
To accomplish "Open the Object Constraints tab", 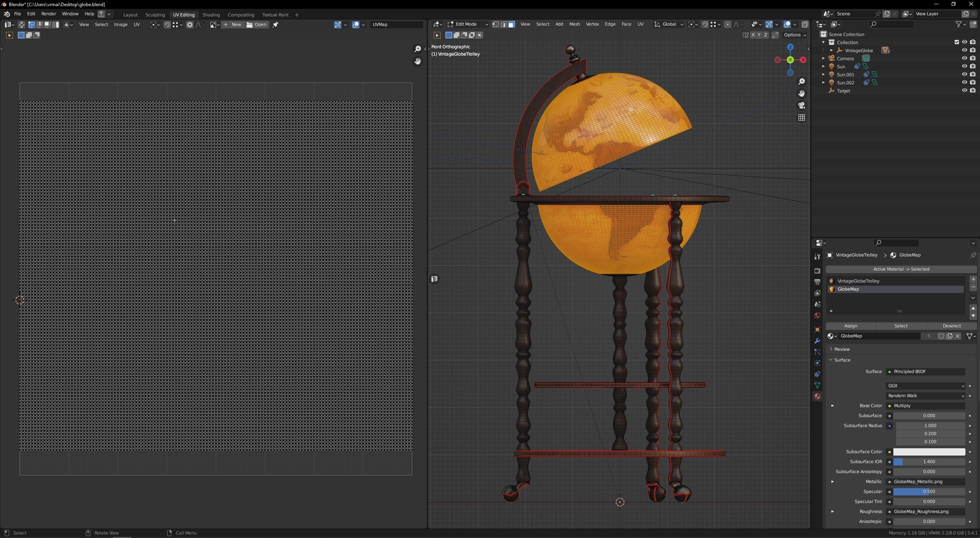I will tap(817, 374).
